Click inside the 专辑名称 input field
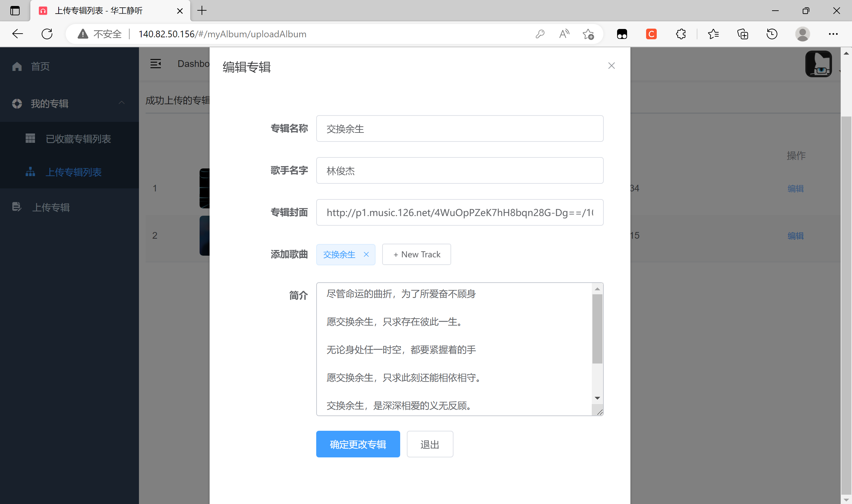Image resolution: width=852 pixels, height=504 pixels. pos(459,128)
